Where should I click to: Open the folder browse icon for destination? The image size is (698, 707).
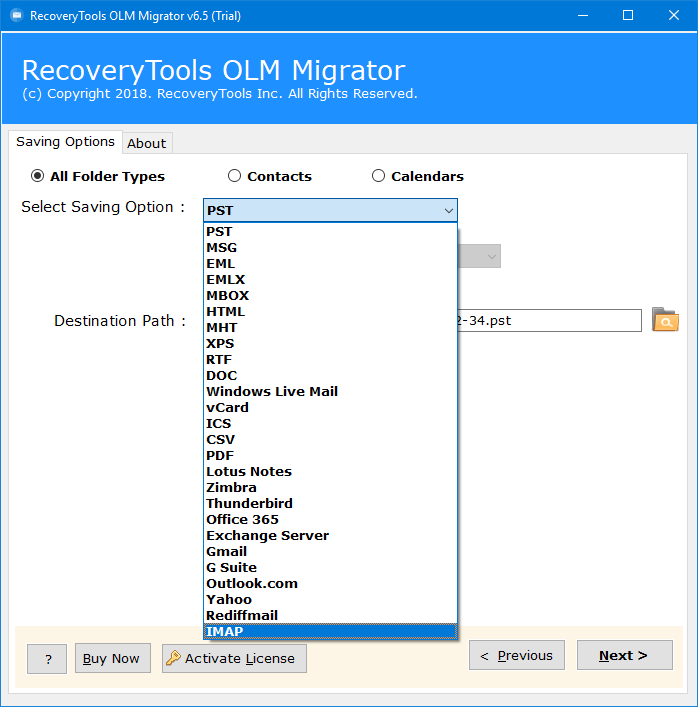(665, 320)
